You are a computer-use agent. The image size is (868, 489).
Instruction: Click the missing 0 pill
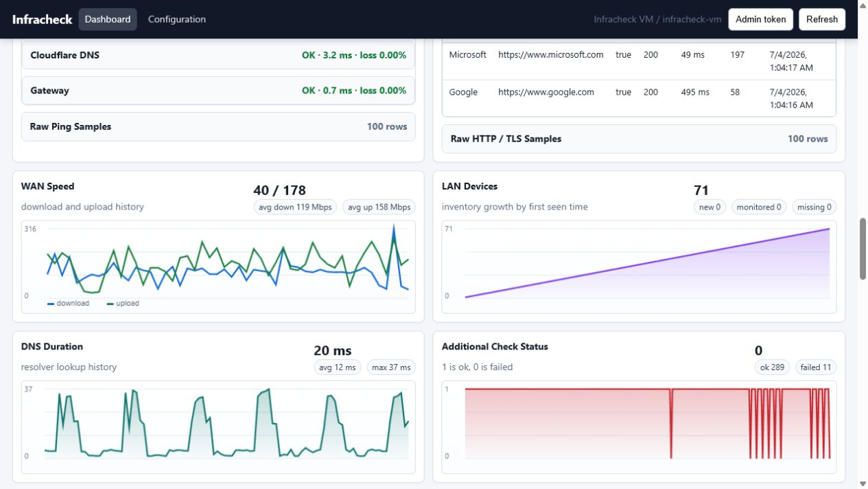pyautogui.click(x=814, y=207)
